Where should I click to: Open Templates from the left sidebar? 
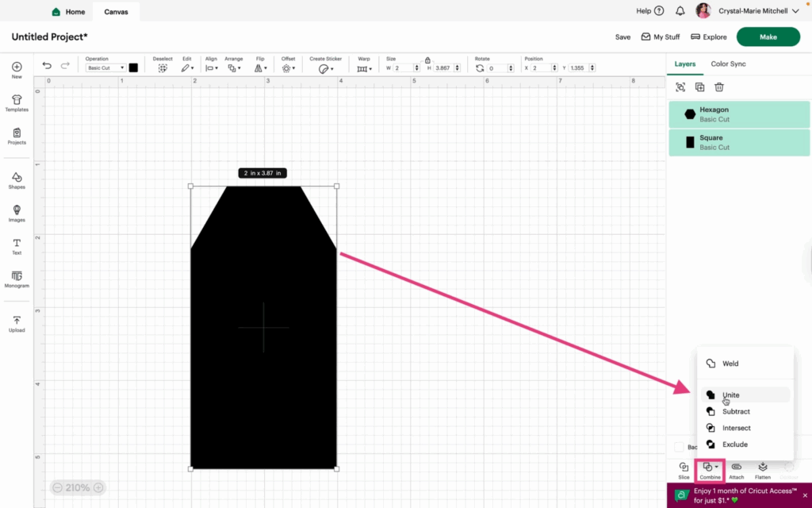tap(17, 103)
